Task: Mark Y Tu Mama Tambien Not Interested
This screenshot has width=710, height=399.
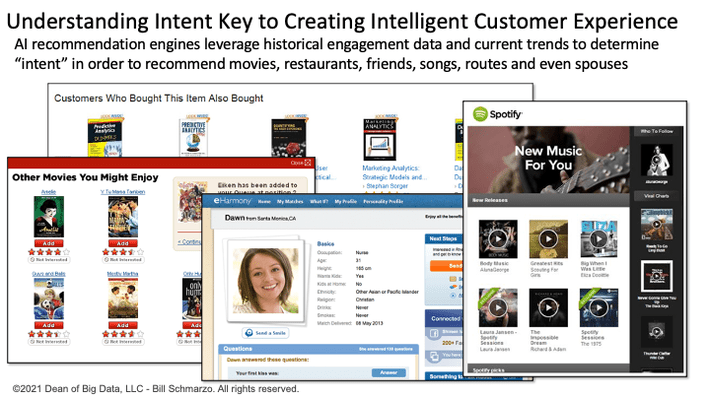Action: (x=123, y=260)
